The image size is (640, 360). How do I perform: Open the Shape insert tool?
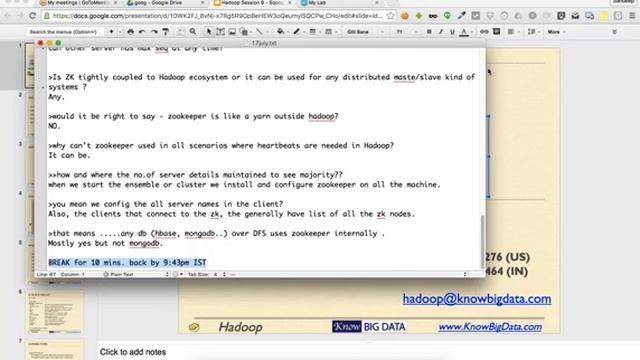coord(244,32)
